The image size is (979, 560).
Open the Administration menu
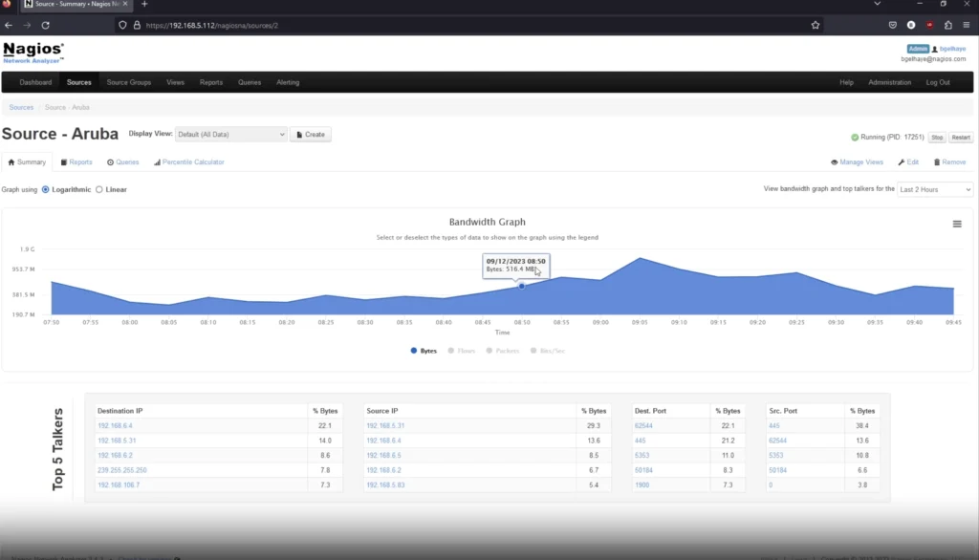coord(890,82)
